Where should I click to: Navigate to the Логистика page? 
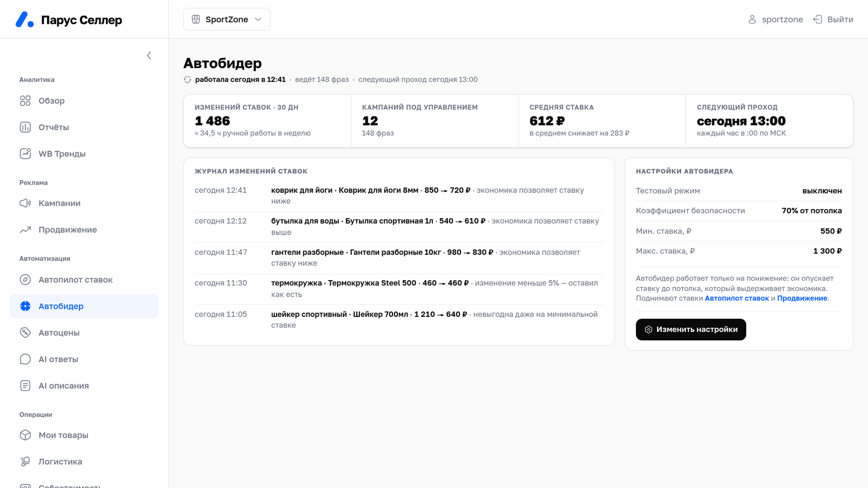[x=84, y=461]
